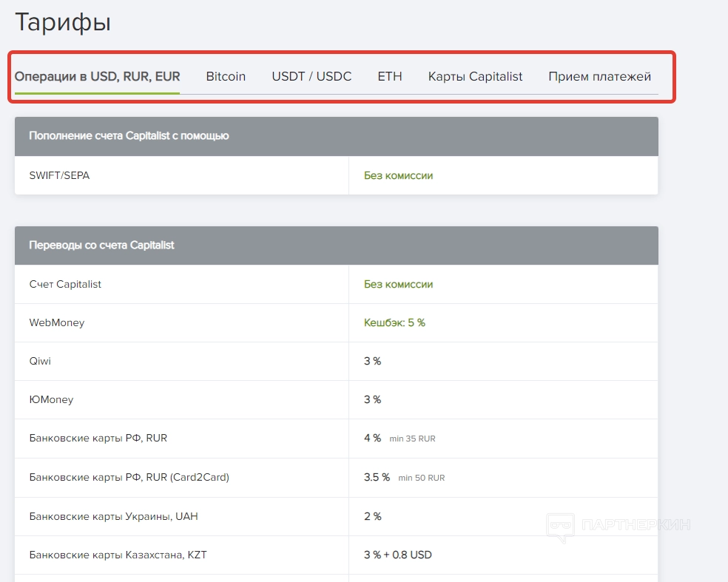Select the Qiwi transfer row

40,362
